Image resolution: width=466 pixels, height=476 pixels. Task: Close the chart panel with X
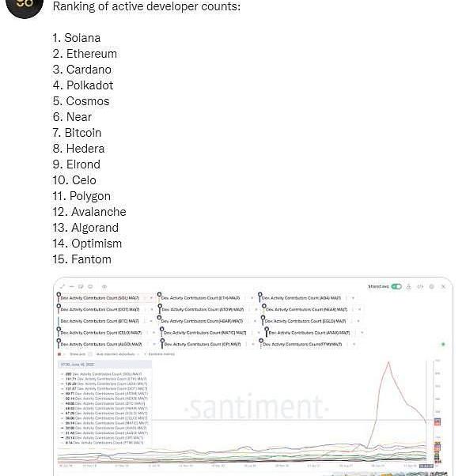point(443,286)
